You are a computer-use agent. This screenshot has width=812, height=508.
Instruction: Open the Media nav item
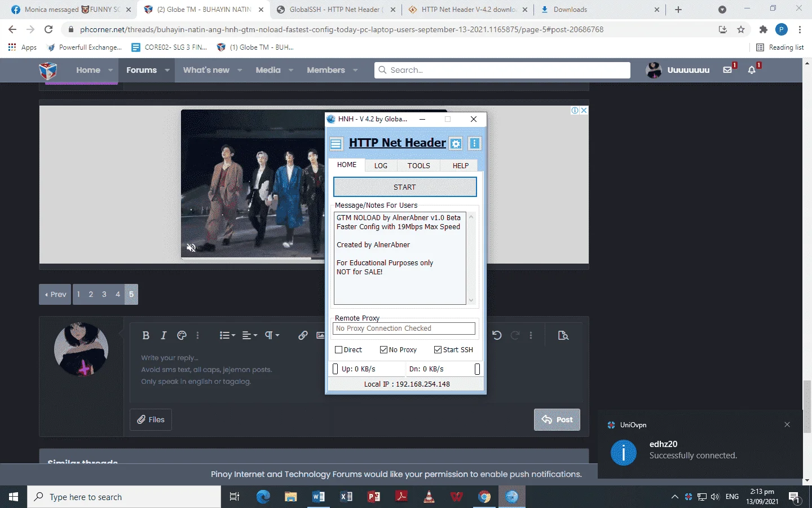tap(268, 70)
